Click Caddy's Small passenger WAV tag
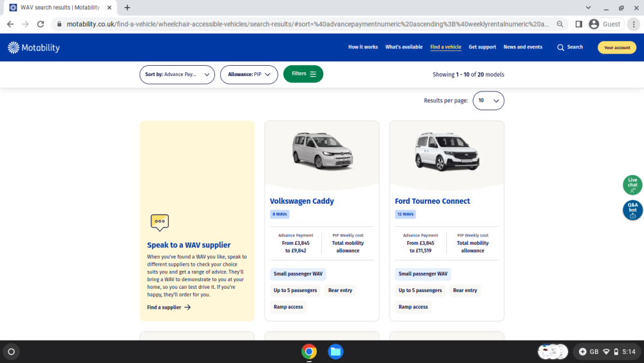This screenshot has height=363, width=644. (x=298, y=274)
